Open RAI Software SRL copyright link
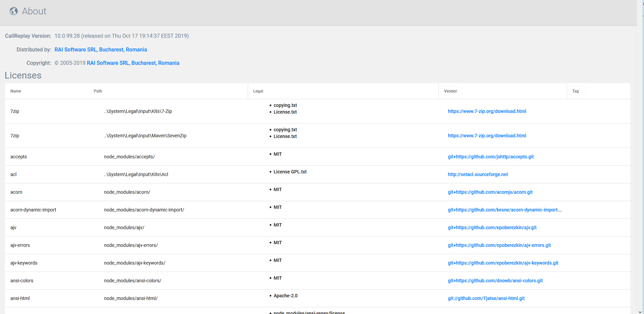Viewport: 644px width, 314px height. pos(133,63)
